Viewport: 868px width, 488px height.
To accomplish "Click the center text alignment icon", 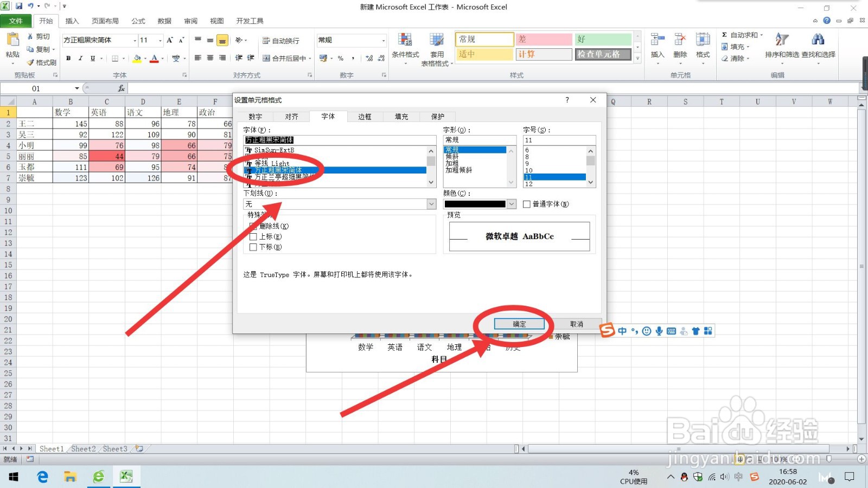I will [210, 58].
